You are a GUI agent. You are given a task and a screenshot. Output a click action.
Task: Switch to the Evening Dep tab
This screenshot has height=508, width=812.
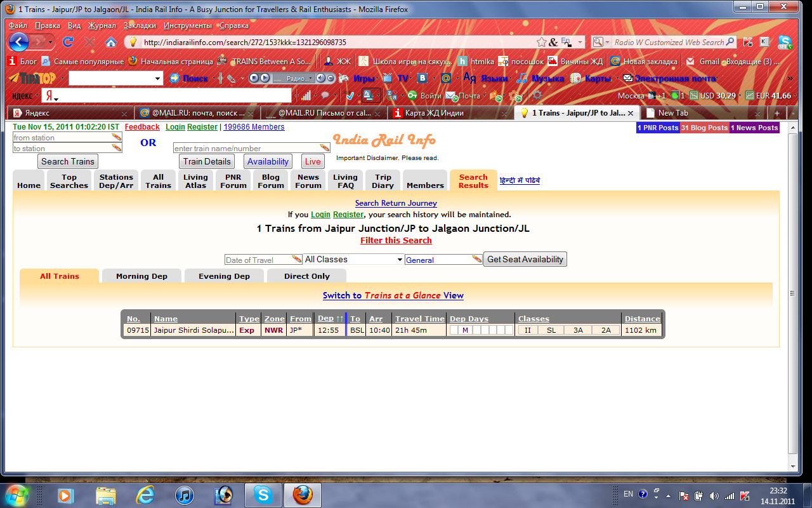[224, 276]
